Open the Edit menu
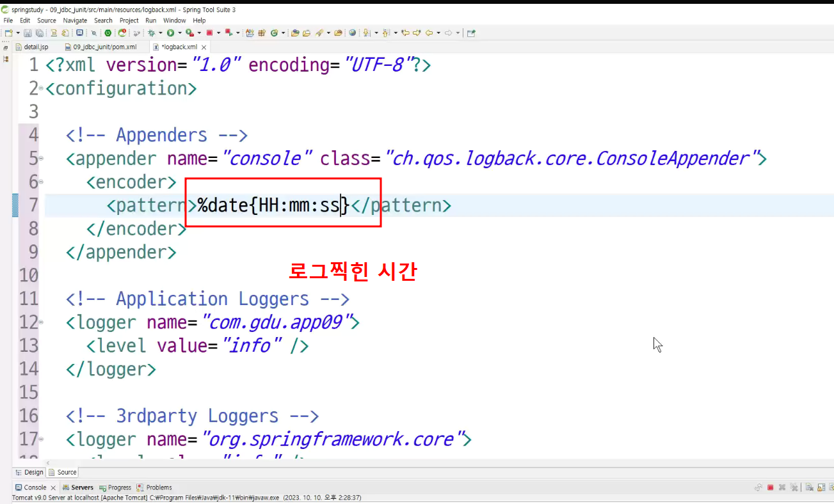Image resolution: width=834 pixels, height=504 pixels. pyautogui.click(x=25, y=20)
